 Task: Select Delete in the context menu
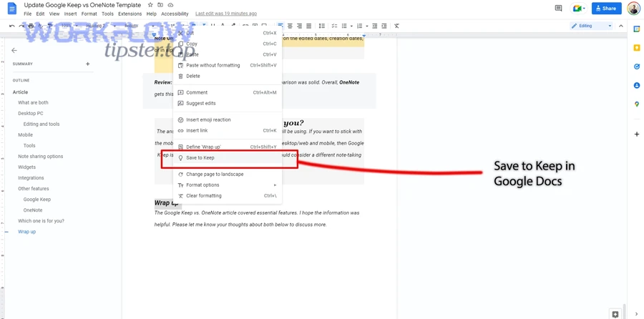click(228, 76)
